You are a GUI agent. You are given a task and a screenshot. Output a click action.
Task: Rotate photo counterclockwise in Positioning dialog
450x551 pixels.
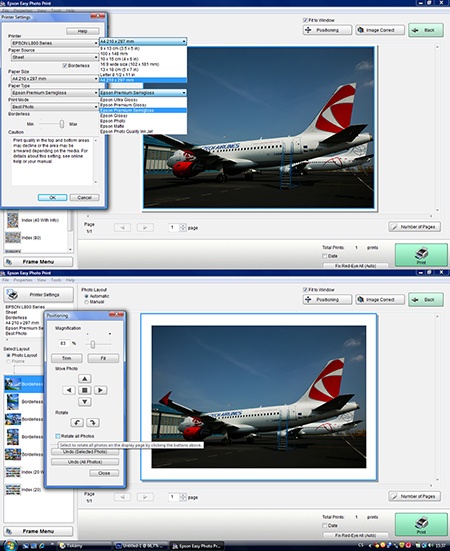(x=77, y=422)
